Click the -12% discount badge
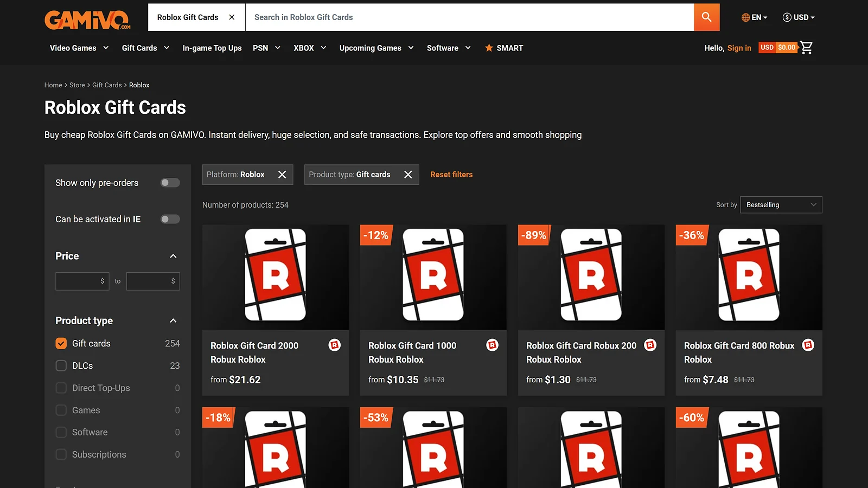Viewport: 868px width, 488px height. 376,235
